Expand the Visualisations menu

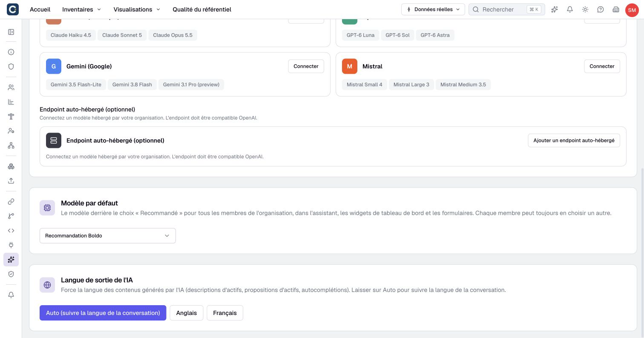tap(137, 9)
